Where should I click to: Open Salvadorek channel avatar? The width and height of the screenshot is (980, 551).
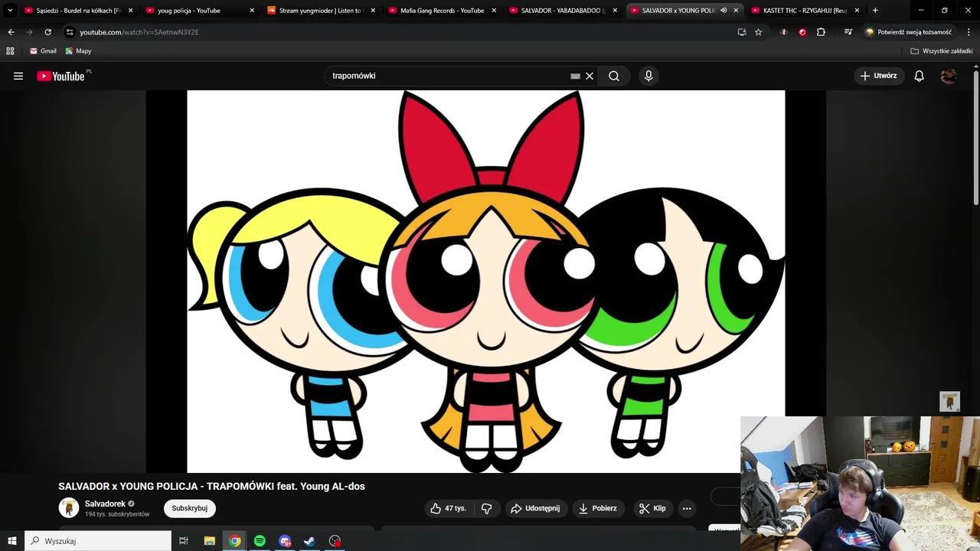(69, 507)
